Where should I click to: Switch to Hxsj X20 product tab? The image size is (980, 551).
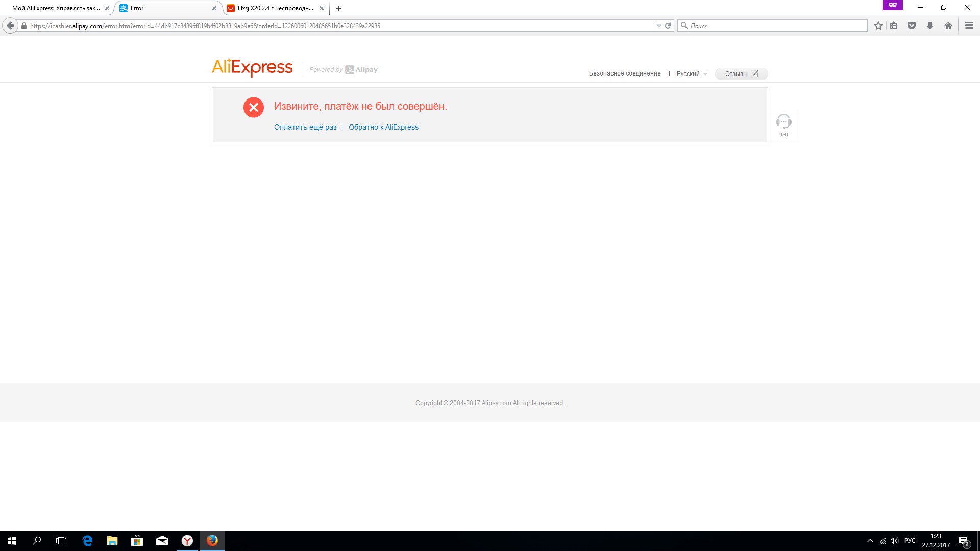(276, 8)
